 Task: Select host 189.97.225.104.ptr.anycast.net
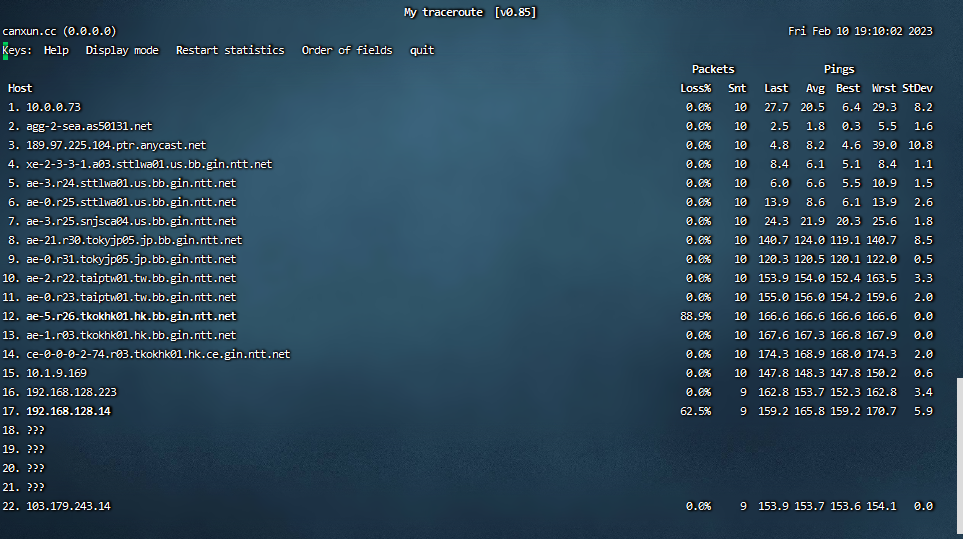click(x=116, y=145)
